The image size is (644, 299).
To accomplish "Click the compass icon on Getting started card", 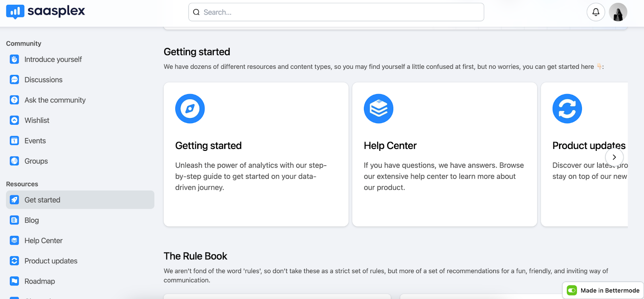I will click(190, 109).
